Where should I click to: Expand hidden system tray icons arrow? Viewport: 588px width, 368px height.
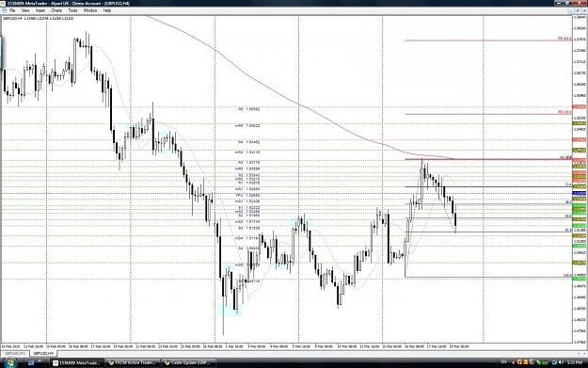point(514,362)
